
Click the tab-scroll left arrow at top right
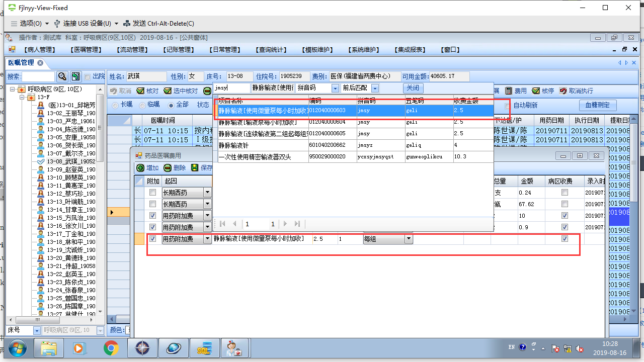pyautogui.click(x=620, y=63)
